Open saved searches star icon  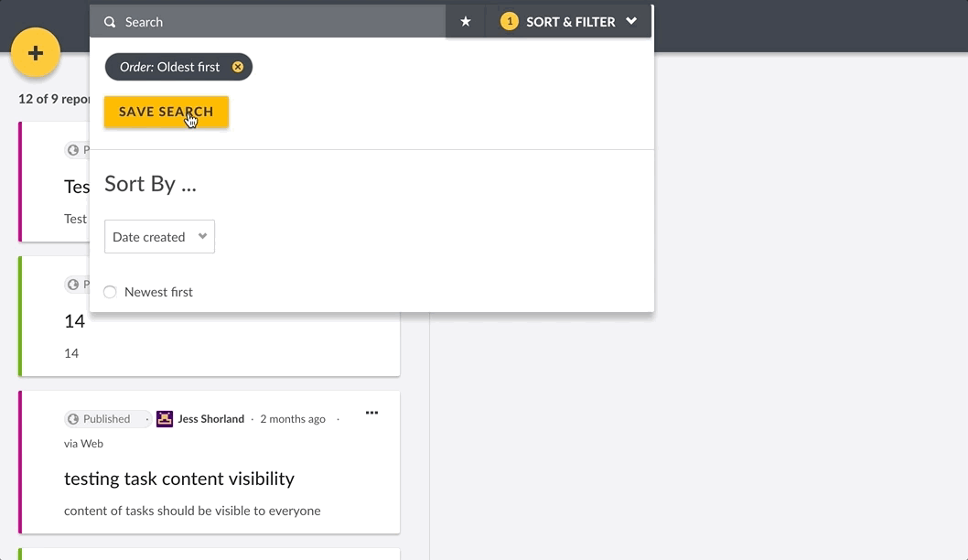coord(466,22)
